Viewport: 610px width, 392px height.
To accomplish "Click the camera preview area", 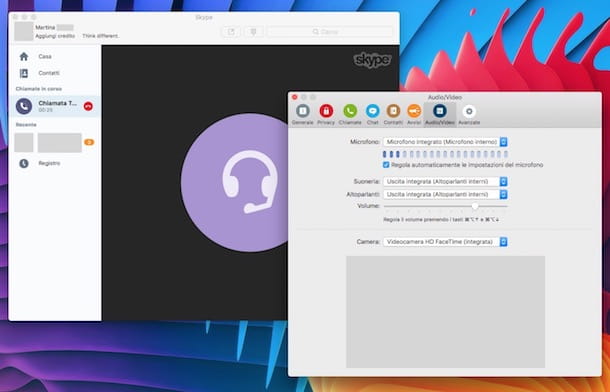I will 445,312.
